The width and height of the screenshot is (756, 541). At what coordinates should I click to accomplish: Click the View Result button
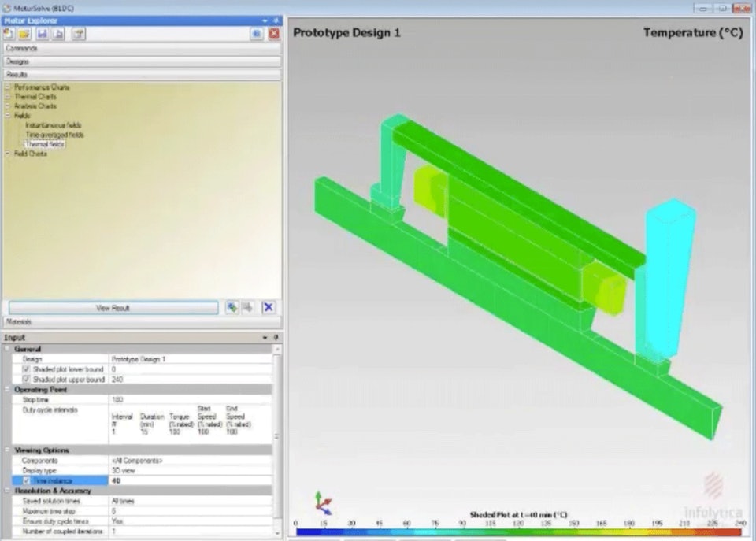point(113,308)
